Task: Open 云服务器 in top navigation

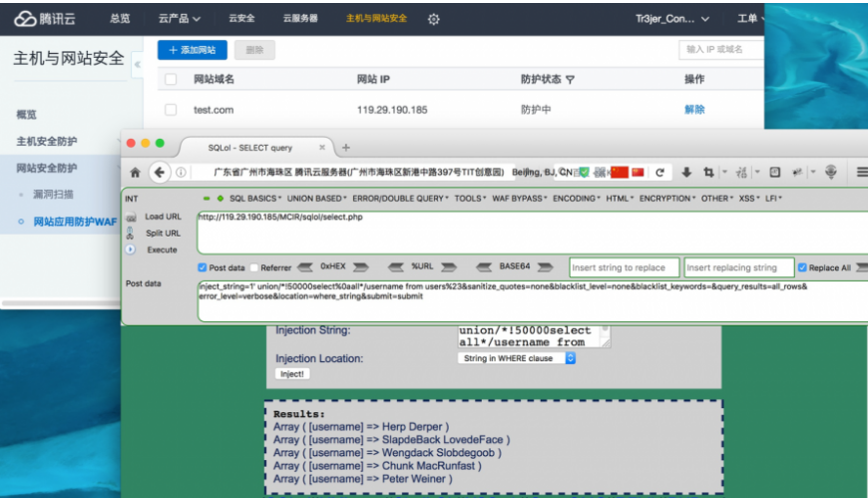Action: tap(300, 19)
